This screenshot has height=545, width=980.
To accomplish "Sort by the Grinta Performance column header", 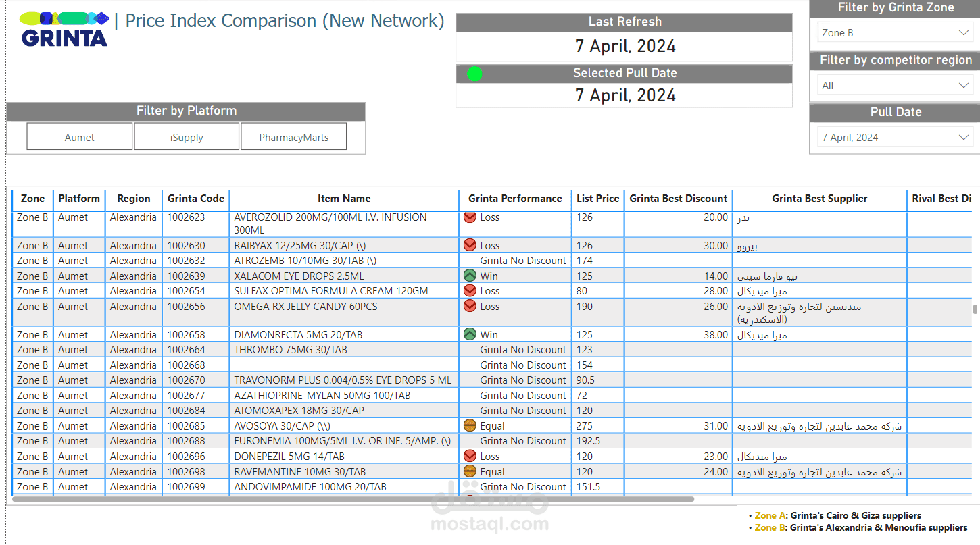I will click(x=515, y=199).
